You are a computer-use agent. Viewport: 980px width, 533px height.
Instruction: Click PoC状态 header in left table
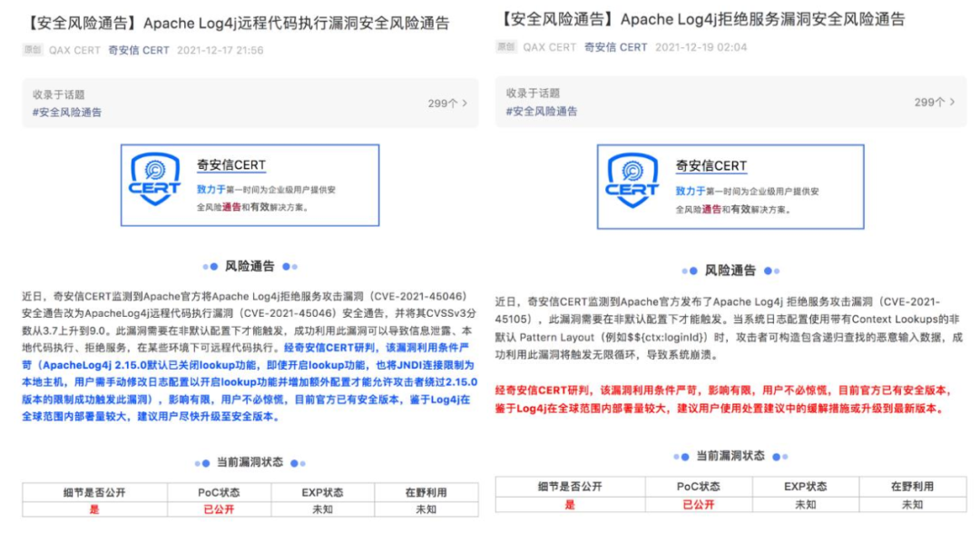(219, 492)
